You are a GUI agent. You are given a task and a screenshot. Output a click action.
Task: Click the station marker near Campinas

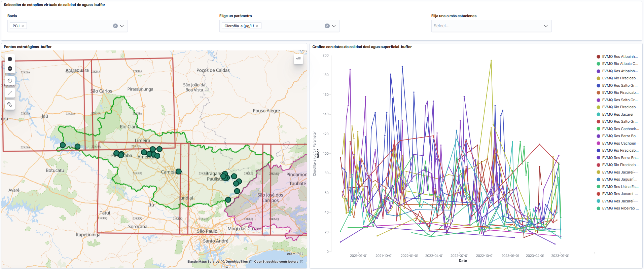click(179, 171)
